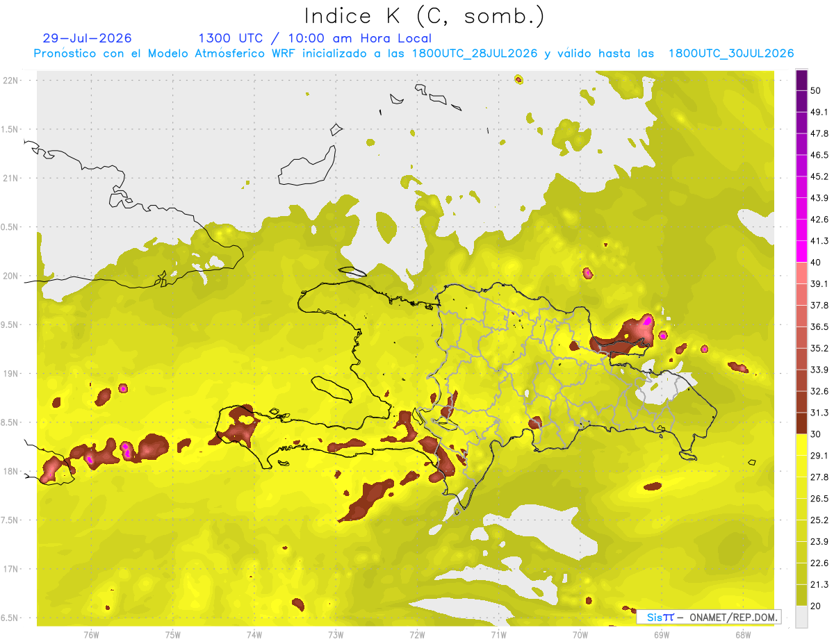
Task: Click the 69W longitude axis label
Action: click(x=661, y=634)
